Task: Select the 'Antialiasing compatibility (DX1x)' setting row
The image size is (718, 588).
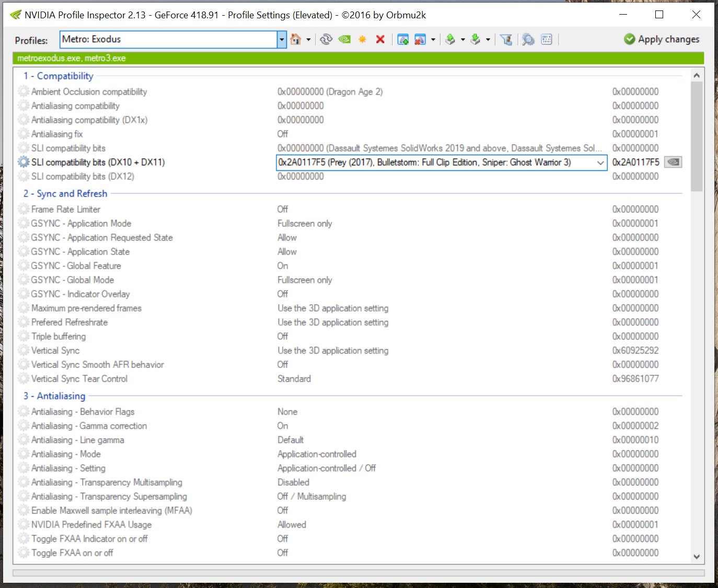Action: point(89,120)
